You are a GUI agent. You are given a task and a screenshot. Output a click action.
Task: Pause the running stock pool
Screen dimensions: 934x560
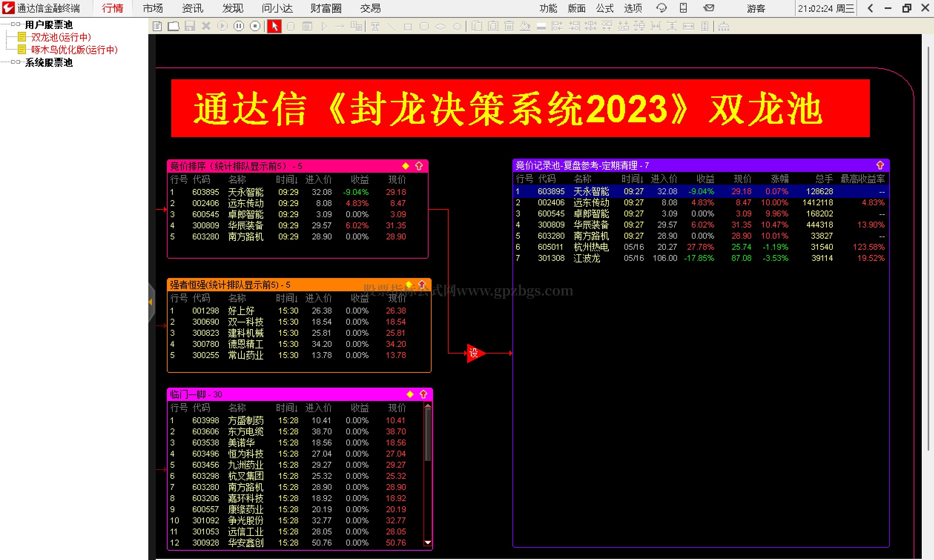[x=238, y=26]
